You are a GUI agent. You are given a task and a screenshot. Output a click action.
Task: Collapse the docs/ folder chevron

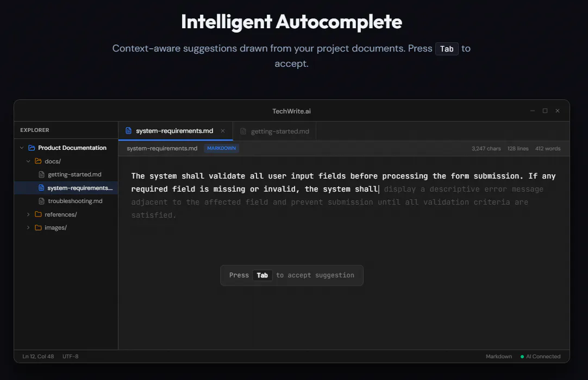coord(28,161)
